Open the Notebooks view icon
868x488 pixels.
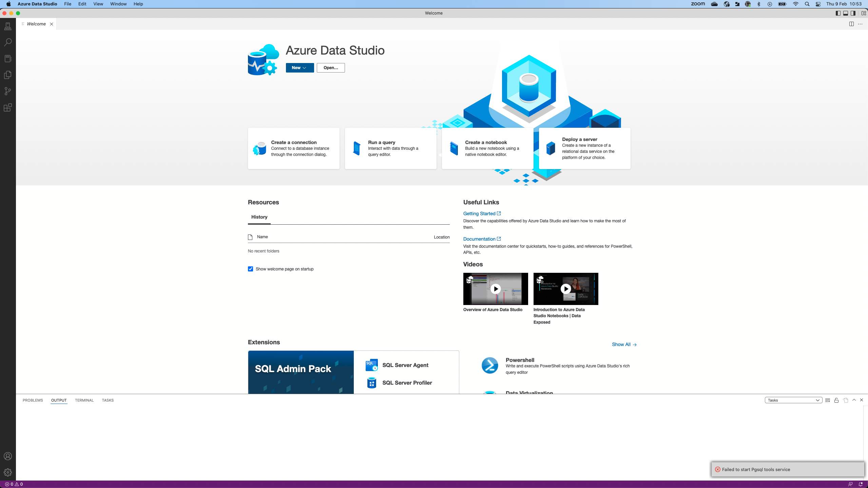8,59
